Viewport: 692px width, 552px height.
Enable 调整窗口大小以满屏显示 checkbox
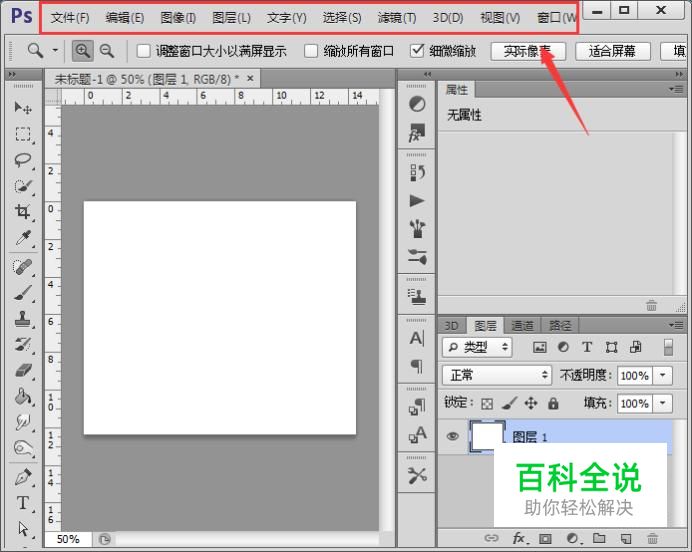pyautogui.click(x=143, y=51)
